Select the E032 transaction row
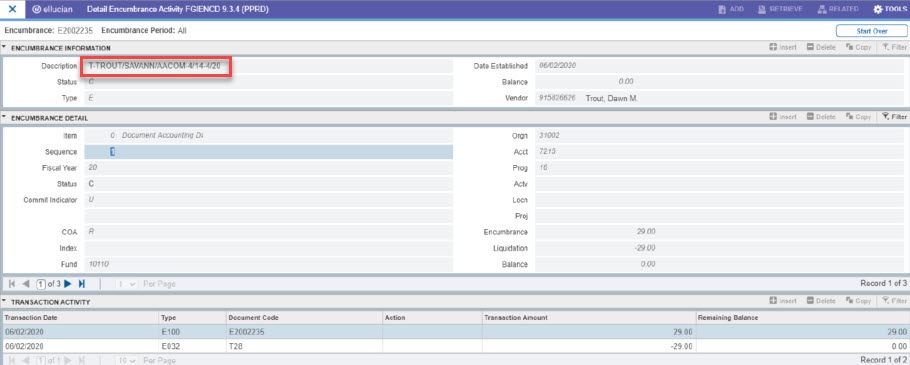Screen dimensions: 910x365 [455, 346]
